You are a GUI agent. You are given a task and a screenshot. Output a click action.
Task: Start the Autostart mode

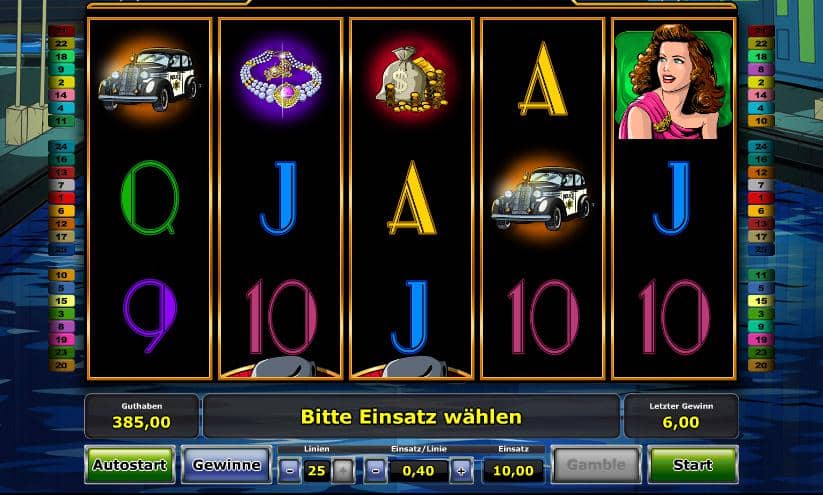pos(130,465)
